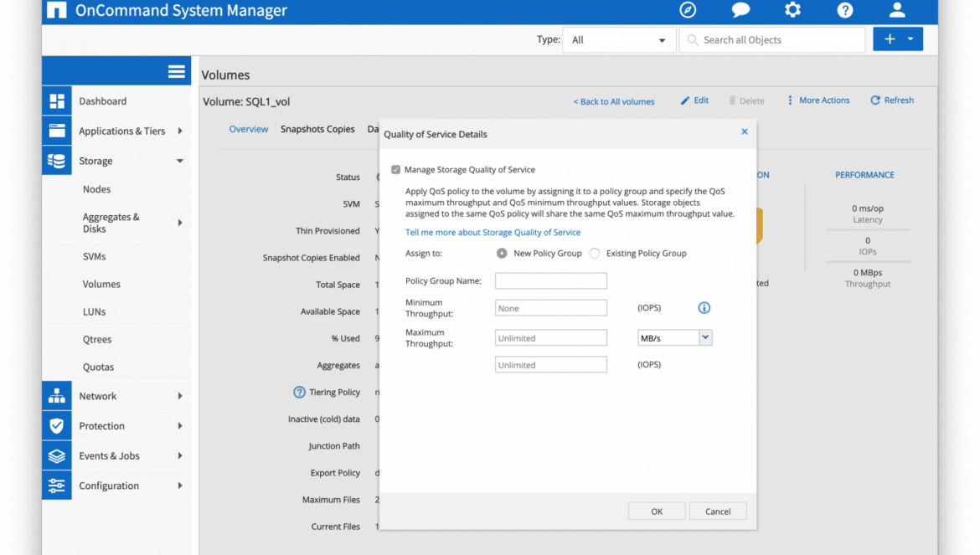The width and height of the screenshot is (980, 555).
Task: Expand the Network submenu arrow
Action: pyautogui.click(x=180, y=396)
